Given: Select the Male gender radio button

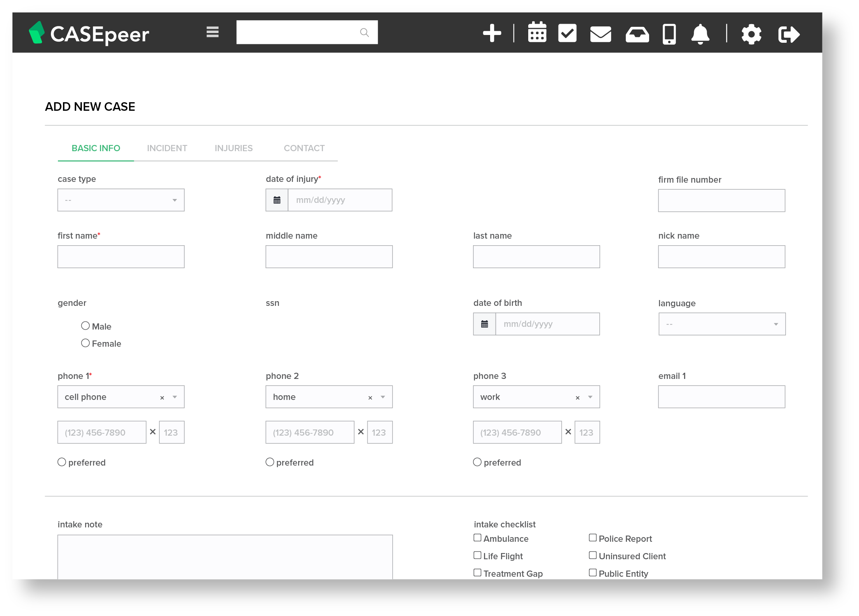Looking at the screenshot, I should (x=85, y=326).
